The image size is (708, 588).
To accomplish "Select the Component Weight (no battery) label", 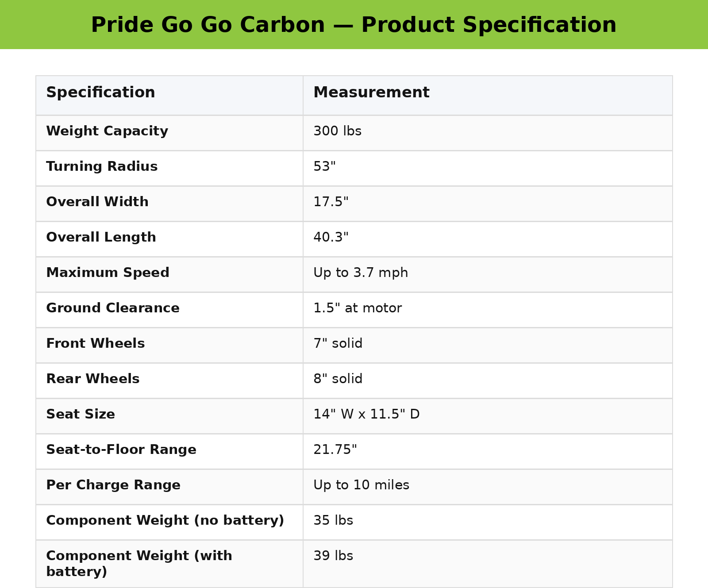I will pos(165,521).
